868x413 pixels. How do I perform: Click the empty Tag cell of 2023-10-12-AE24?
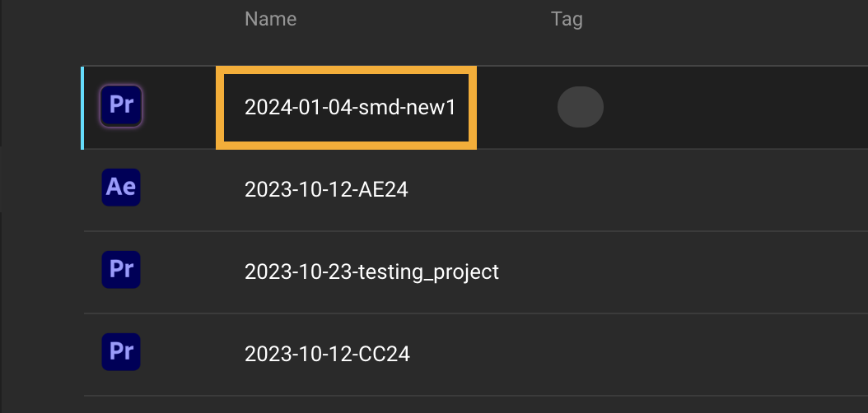click(x=581, y=190)
